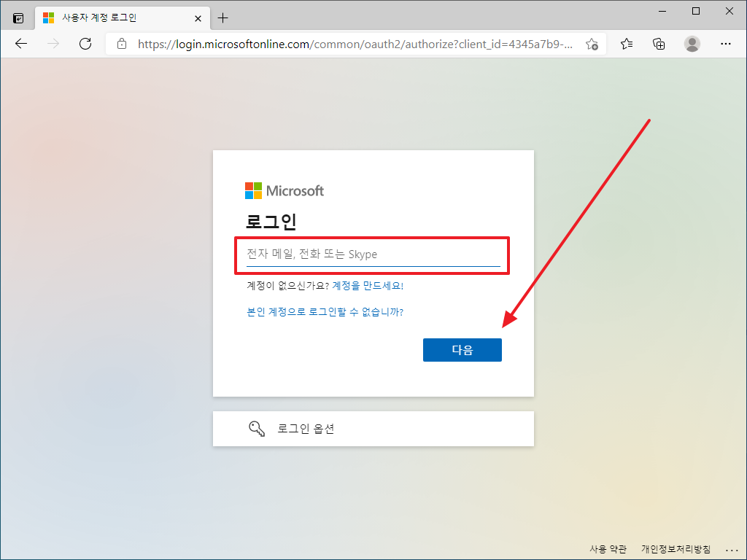Screen dimensions: 747x560
Task: Click the browser Back arrow
Action: point(21,44)
